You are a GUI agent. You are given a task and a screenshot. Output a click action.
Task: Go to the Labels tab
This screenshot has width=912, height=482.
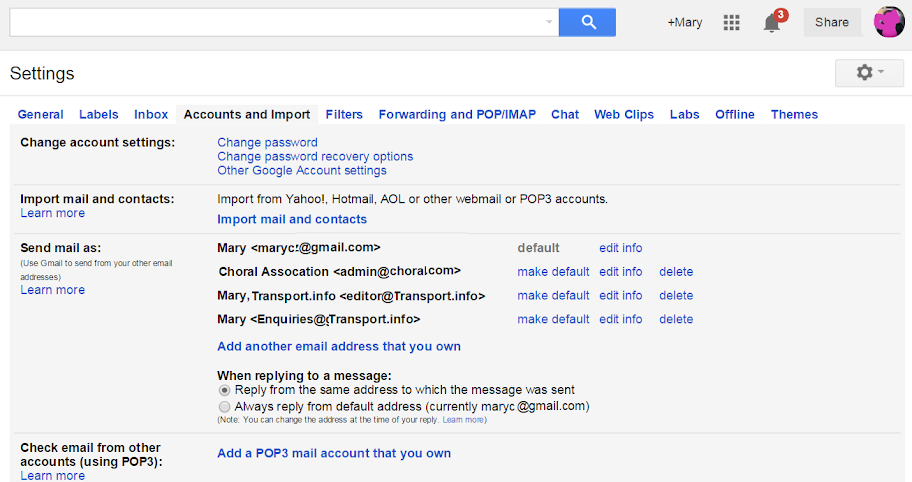pos(99,115)
